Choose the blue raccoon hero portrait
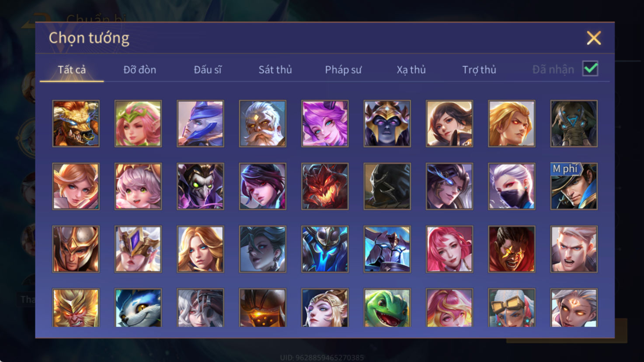Viewport: 644px width, 362px height. point(138,307)
